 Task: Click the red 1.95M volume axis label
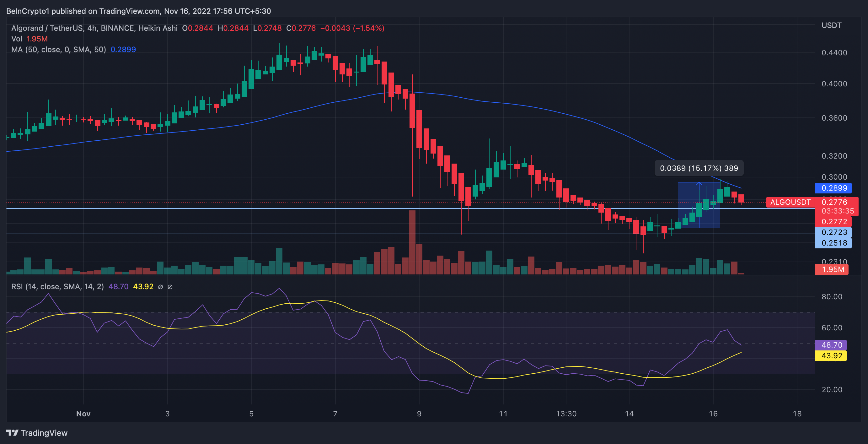832,269
